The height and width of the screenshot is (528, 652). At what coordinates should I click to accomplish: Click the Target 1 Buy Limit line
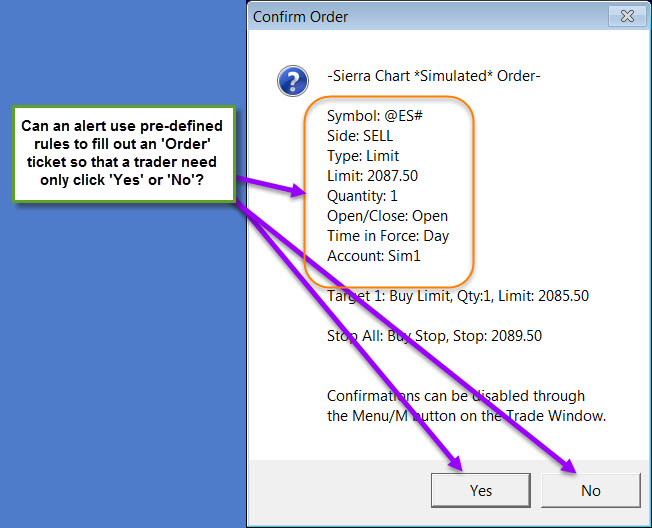pos(458,296)
